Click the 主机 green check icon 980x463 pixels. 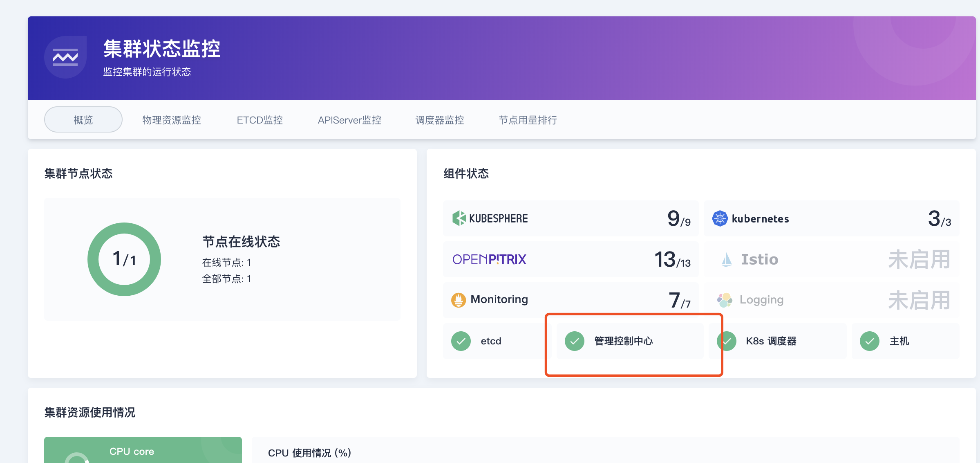pyautogui.click(x=870, y=341)
